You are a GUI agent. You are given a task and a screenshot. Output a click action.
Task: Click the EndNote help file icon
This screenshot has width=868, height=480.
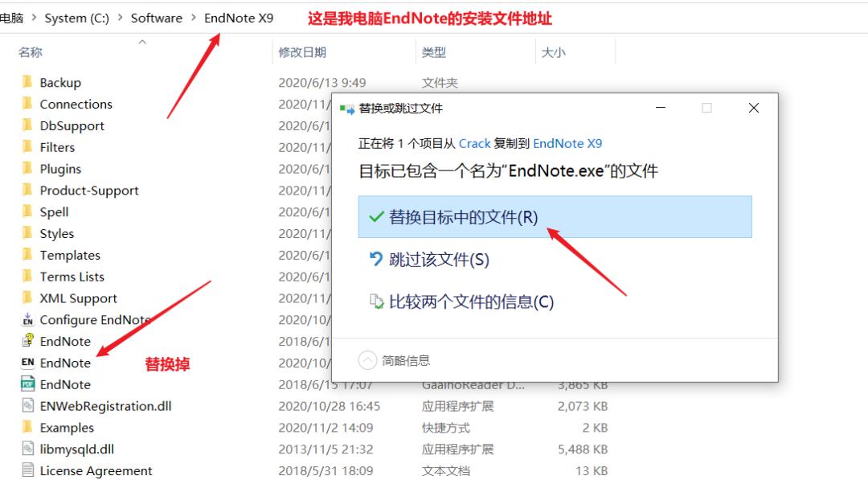point(27,341)
